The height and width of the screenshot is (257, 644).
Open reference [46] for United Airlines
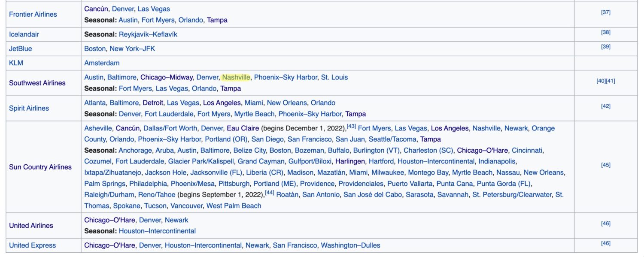[605, 223]
